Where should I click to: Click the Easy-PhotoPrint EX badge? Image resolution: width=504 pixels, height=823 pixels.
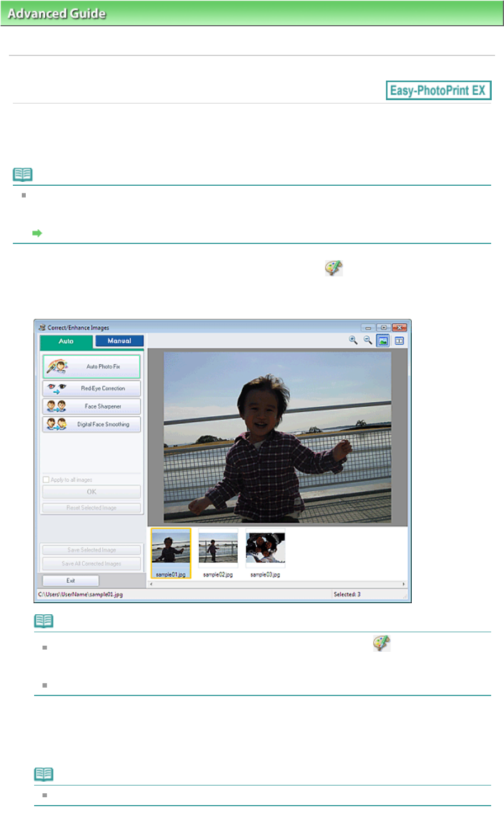439,91
